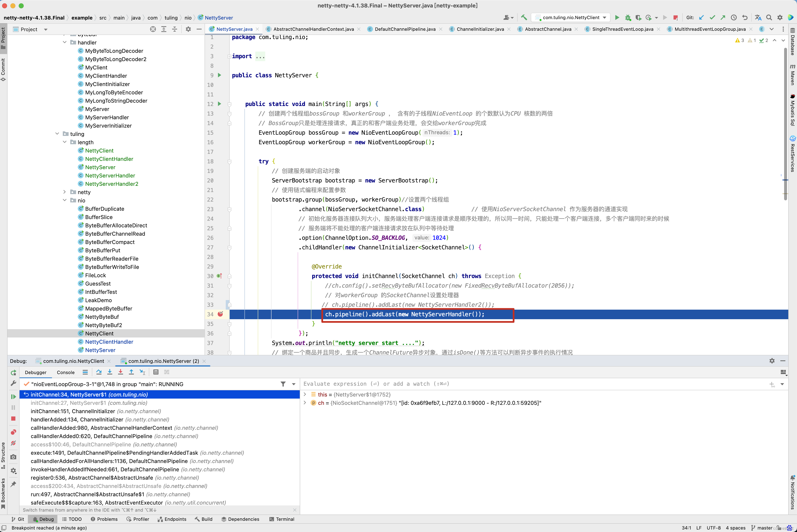This screenshot has height=532, width=797.
Task: Click the Step Over debugger icon
Action: pyautogui.click(x=99, y=372)
